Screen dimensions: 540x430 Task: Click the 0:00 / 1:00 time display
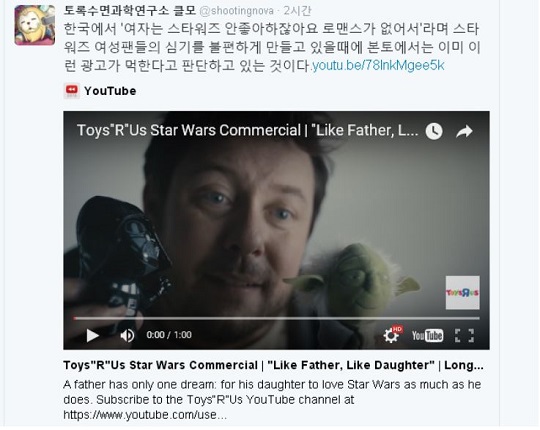tap(169, 335)
